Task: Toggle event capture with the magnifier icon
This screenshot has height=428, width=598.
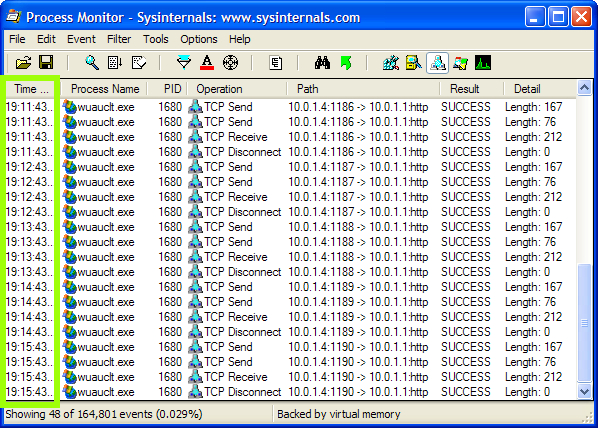Action: [92, 63]
